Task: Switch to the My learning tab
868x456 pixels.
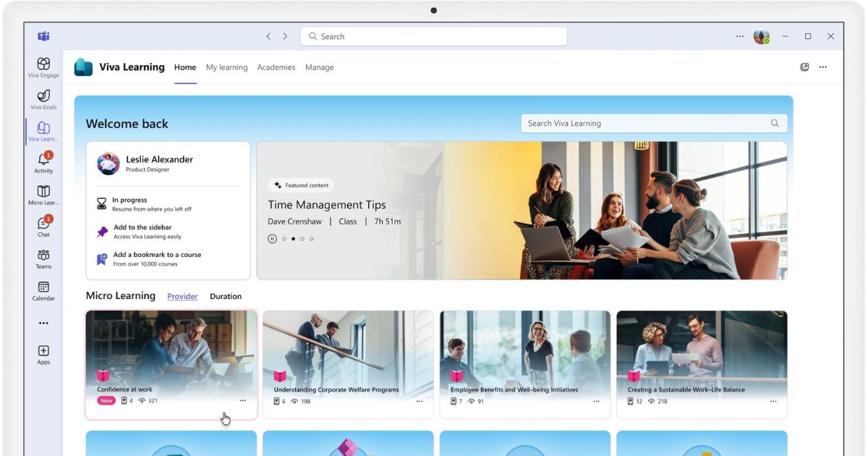Action: click(x=226, y=67)
